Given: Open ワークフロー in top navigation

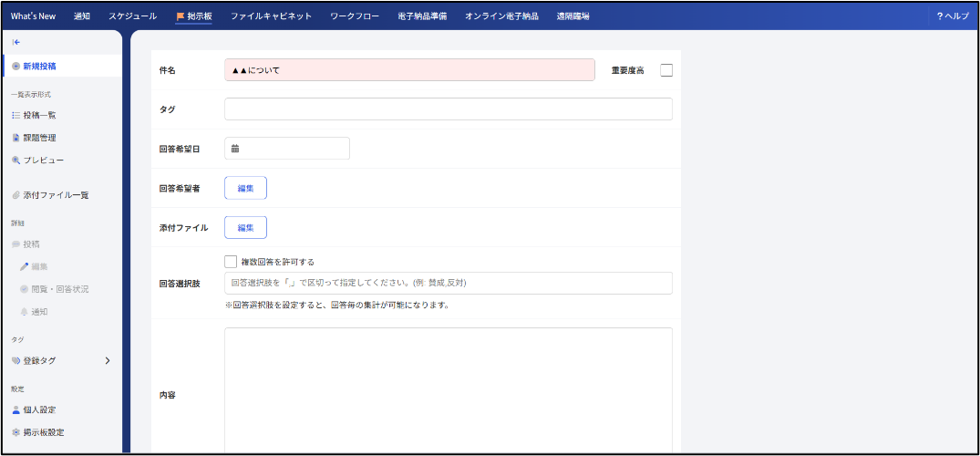Looking at the screenshot, I should point(355,16).
